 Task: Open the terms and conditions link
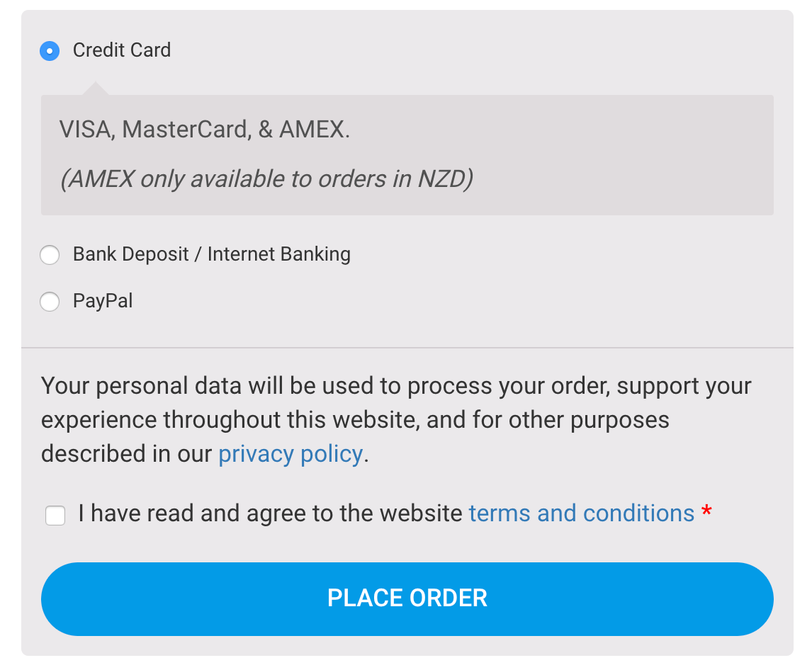(x=581, y=513)
